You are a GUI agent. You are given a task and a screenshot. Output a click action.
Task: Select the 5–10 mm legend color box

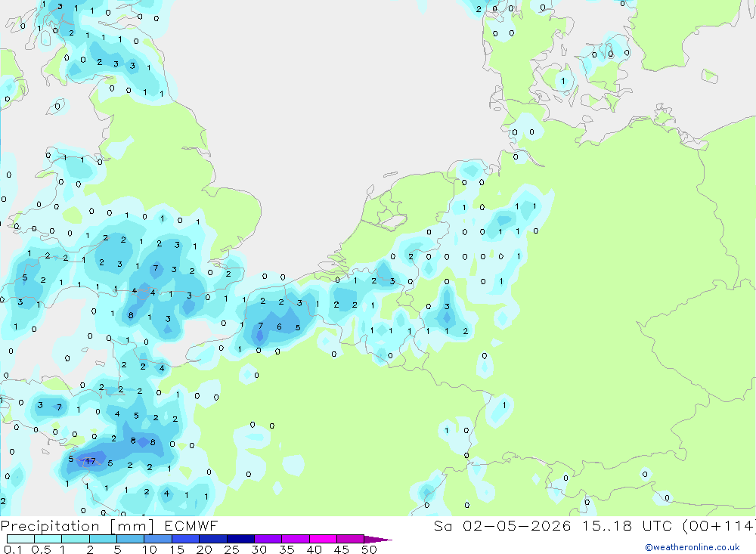point(130,539)
